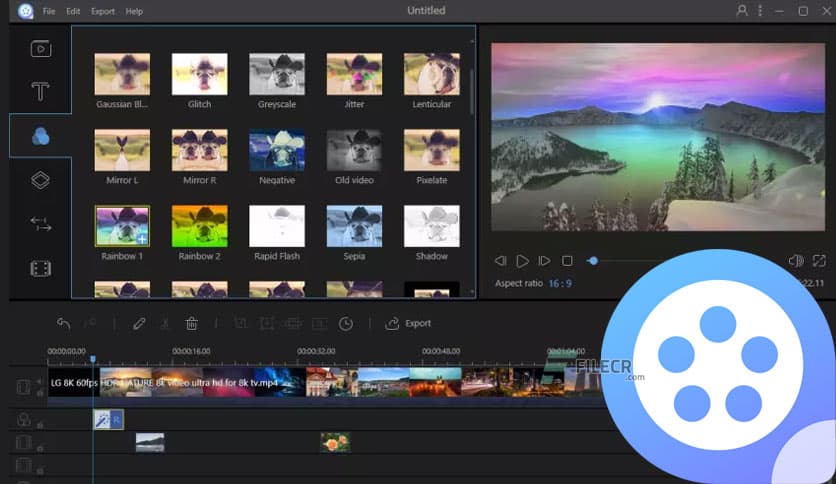Stop the preview playback

click(x=567, y=261)
